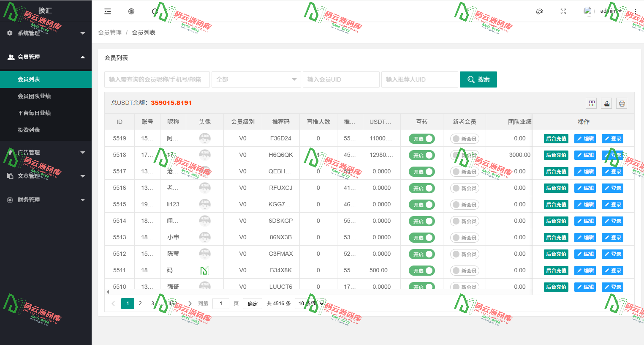The height and width of the screenshot is (345, 644).
Task: Open 财务管理 menu in sidebar
Action: point(46,200)
